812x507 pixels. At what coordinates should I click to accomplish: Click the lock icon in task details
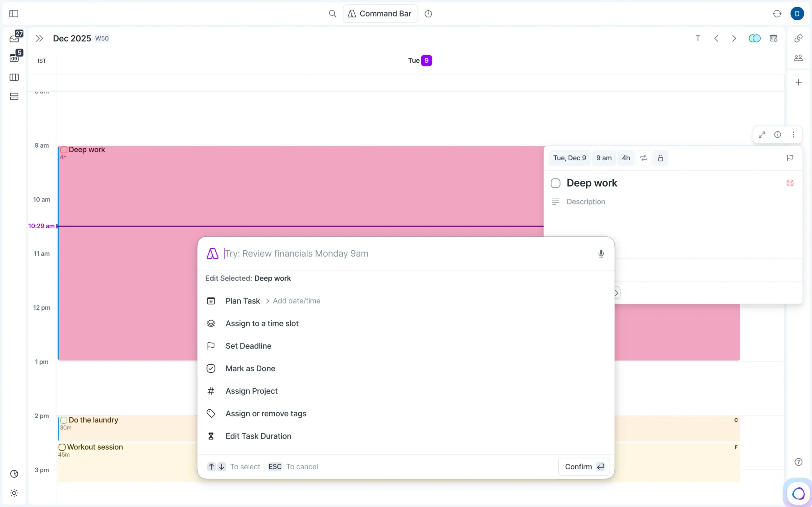[660, 158]
